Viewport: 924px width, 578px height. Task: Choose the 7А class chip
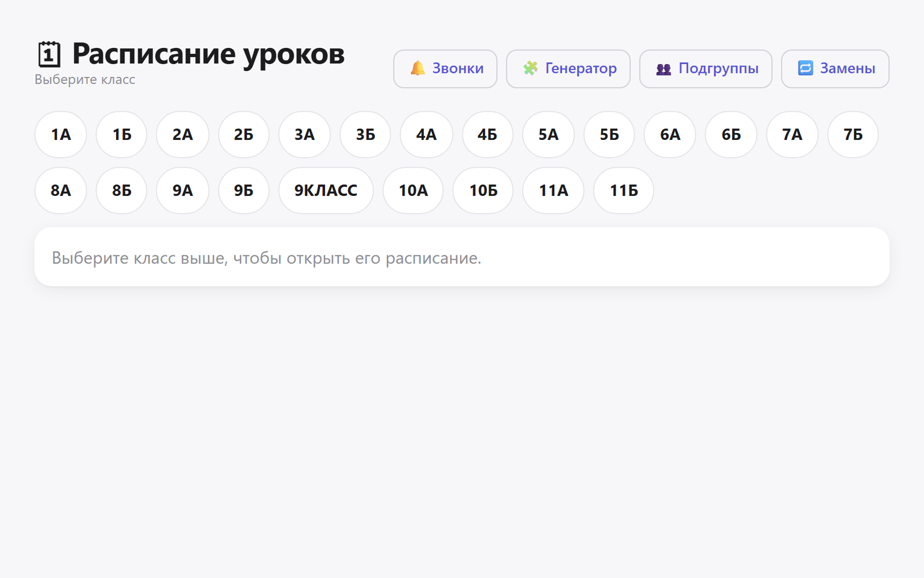point(792,135)
